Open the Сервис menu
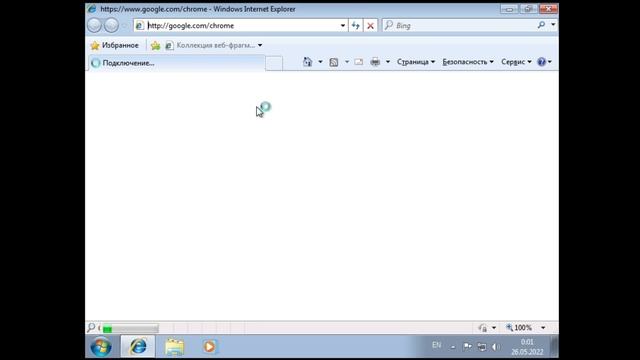The height and width of the screenshot is (360, 640). point(516,62)
